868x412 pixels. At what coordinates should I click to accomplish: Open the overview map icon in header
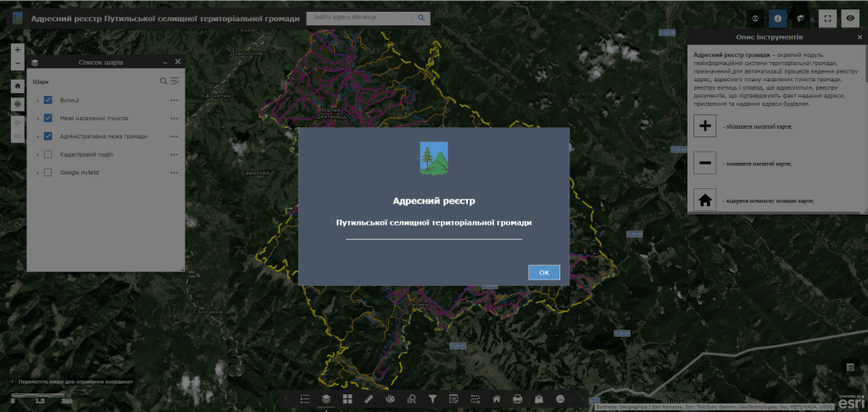[x=755, y=19]
